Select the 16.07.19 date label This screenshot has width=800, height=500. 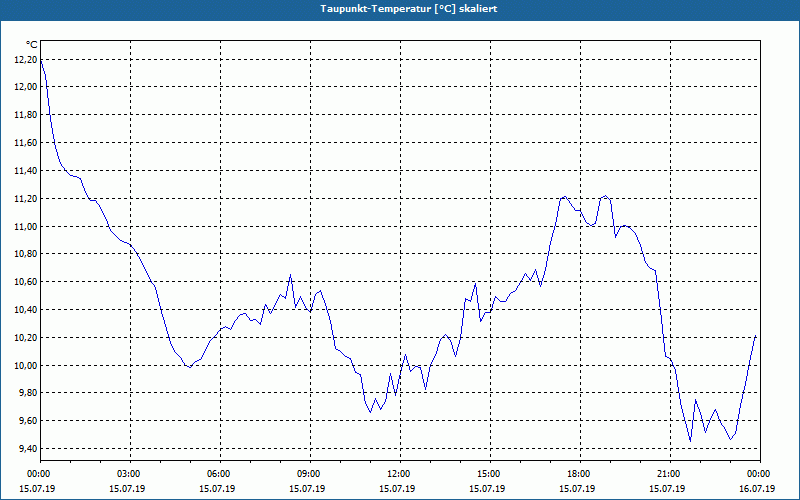[x=758, y=488]
